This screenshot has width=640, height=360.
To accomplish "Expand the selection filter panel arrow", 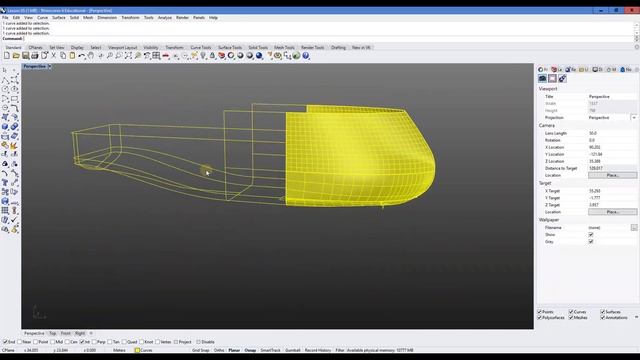I will [x=636, y=317].
